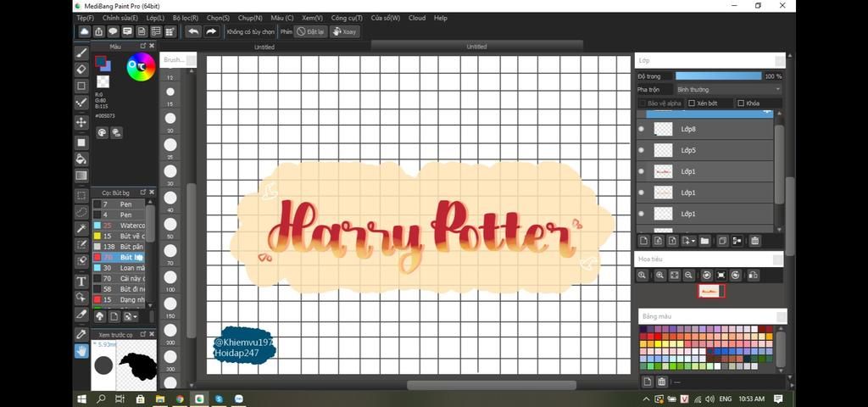Click the speech bubble toolbar icon
This screenshot has height=407, width=868.
pyautogui.click(x=113, y=31)
